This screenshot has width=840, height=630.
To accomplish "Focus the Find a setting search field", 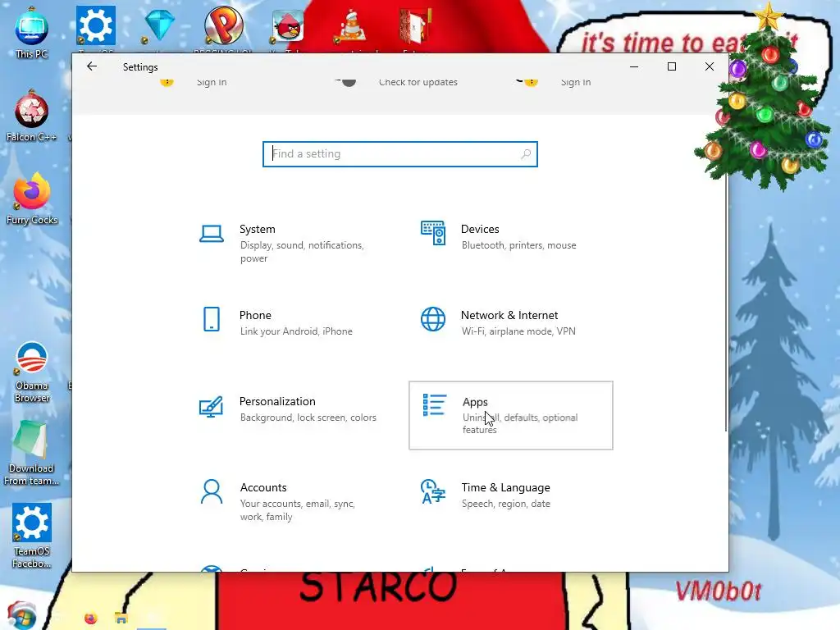I will tap(400, 154).
